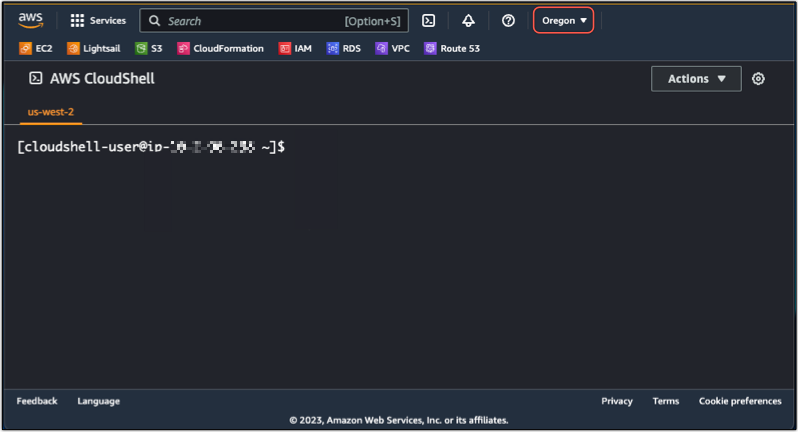This screenshot has height=432, width=798.
Task: Click the AWS logo home icon
Action: 30,20
